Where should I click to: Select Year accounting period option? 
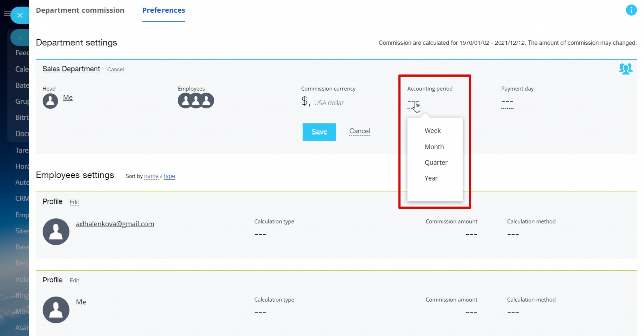pos(431,178)
